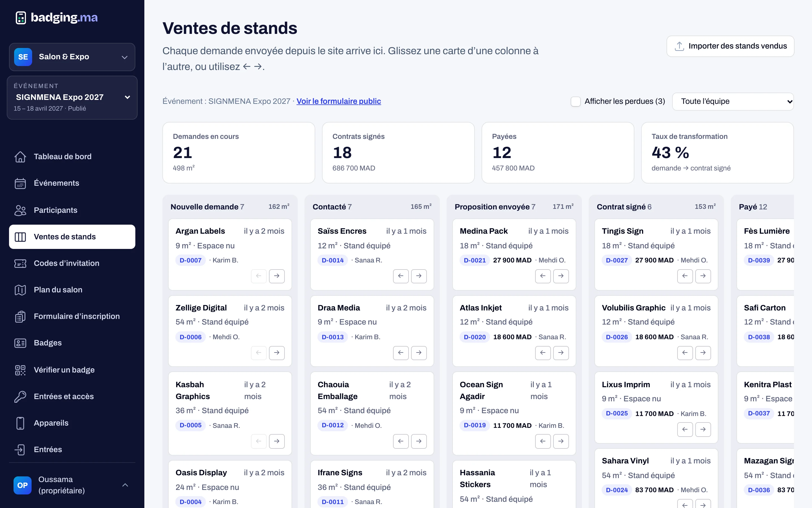The image size is (812, 508).
Task: Expand the Oussama user menu chevron
Action: pyautogui.click(x=125, y=485)
